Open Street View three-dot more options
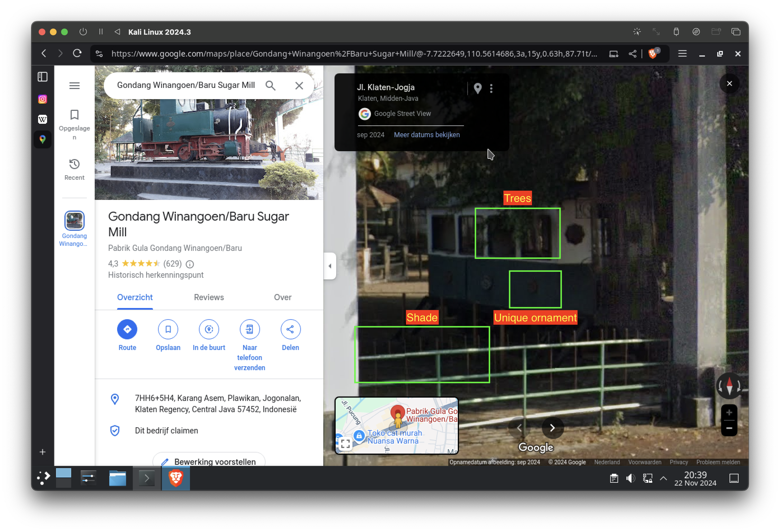 pyautogui.click(x=491, y=88)
